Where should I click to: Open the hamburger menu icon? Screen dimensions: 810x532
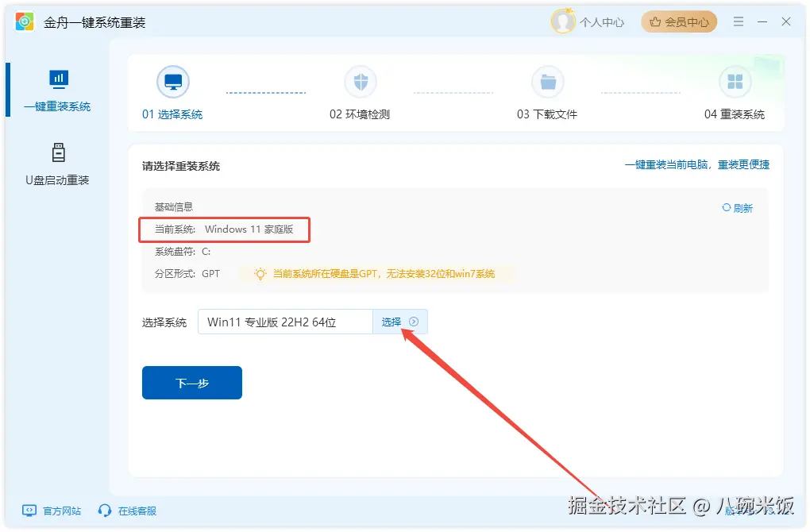click(739, 21)
